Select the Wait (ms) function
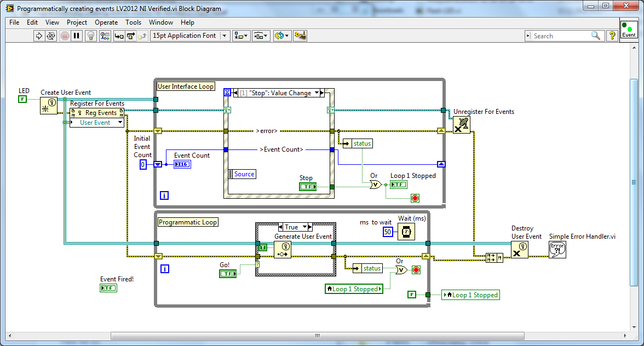The height and width of the screenshot is (346, 644). [x=406, y=232]
